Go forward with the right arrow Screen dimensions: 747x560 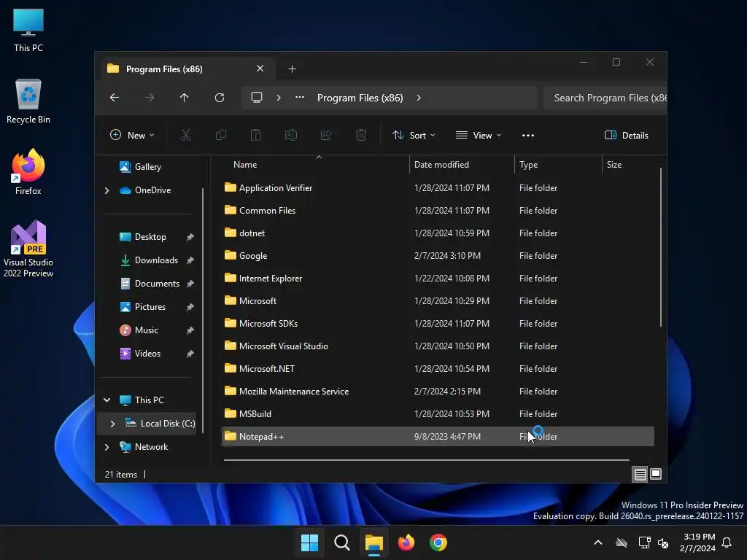(150, 98)
